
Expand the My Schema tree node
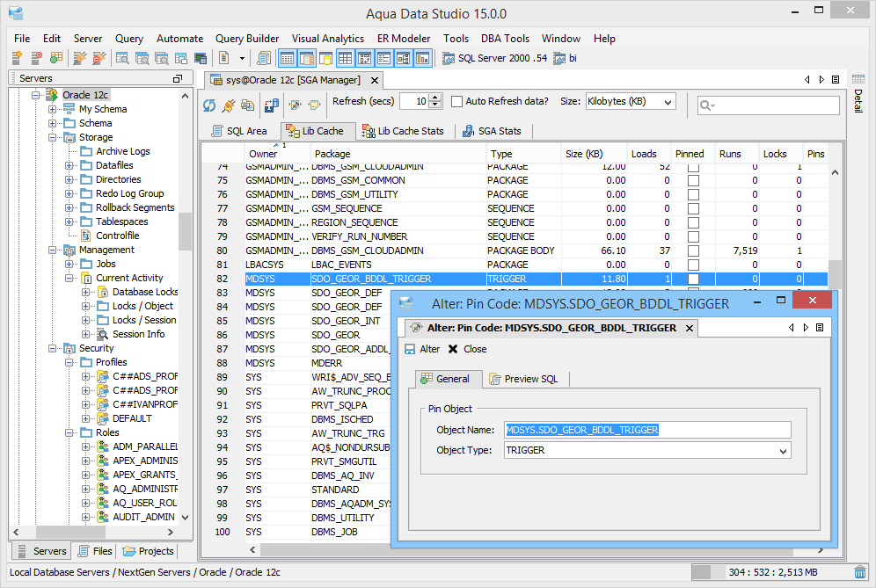click(52, 109)
